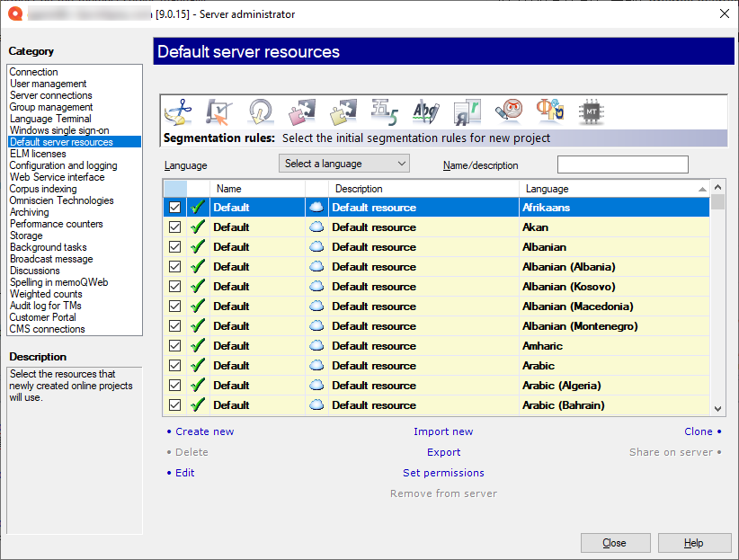The height and width of the screenshot is (560, 739).
Task: Click the pink puzzle piece resource icon
Action: point(301,112)
